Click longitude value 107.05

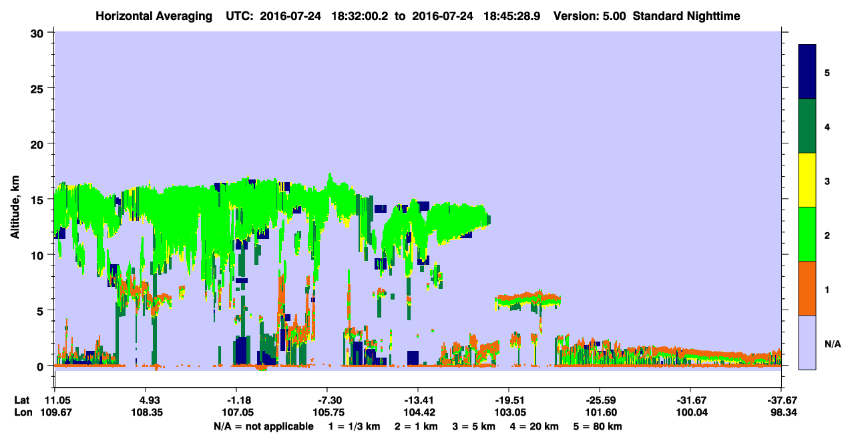click(238, 413)
